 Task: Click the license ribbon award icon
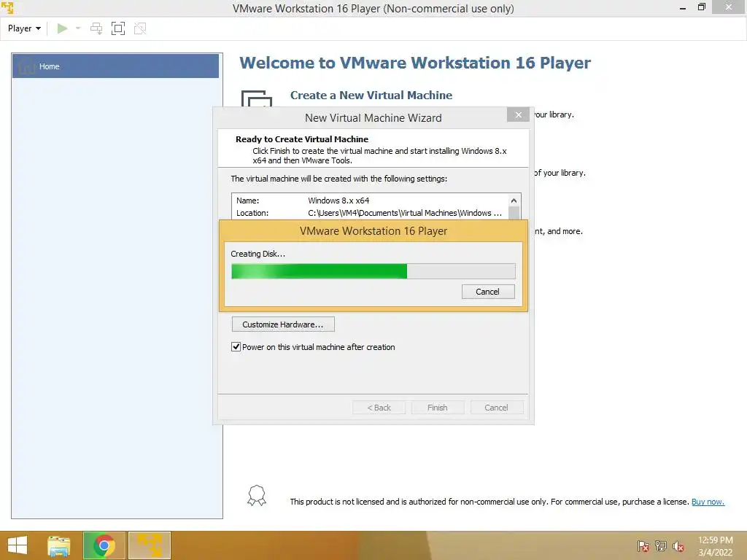(x=256, y=495)
